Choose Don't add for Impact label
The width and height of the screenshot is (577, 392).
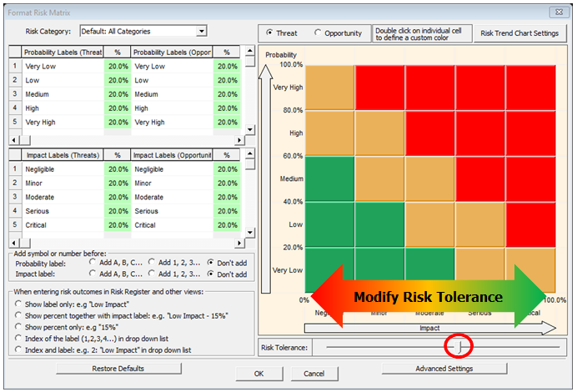click(x=210, y=274)
